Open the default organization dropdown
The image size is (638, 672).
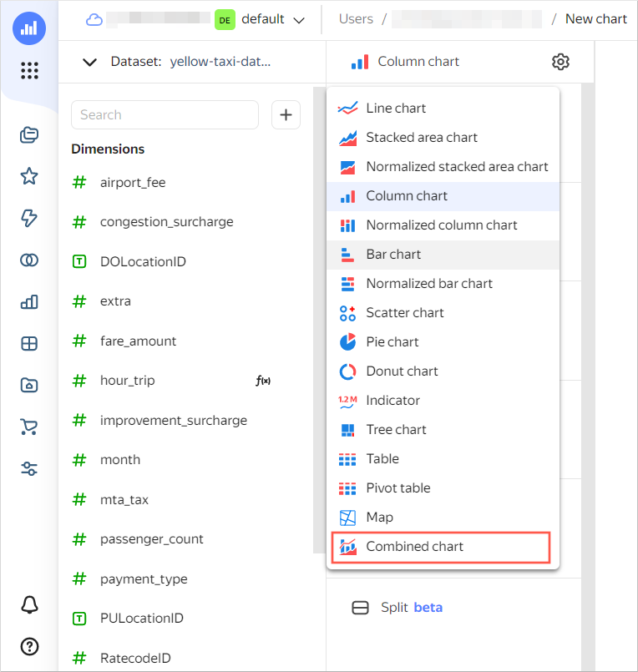click(x=261, y=19)
